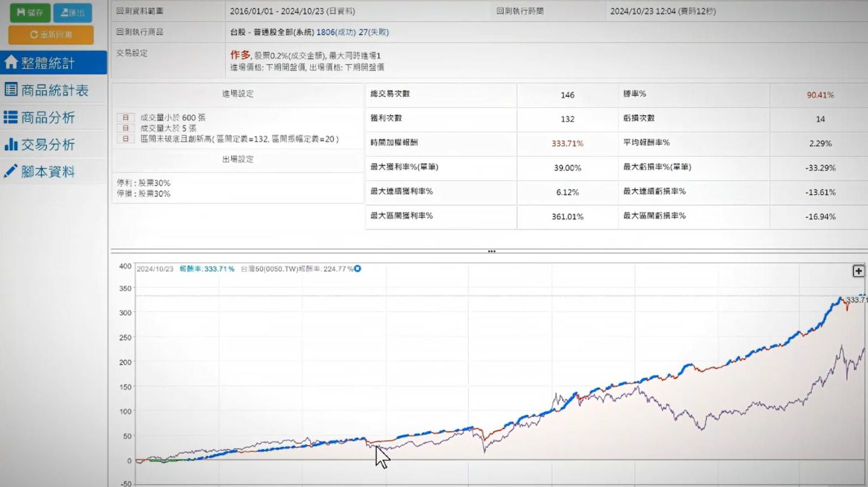Screen dimensions: 868x487
Task: Toggle the 成交量大於 5 張 condition box
Action: 125,128
